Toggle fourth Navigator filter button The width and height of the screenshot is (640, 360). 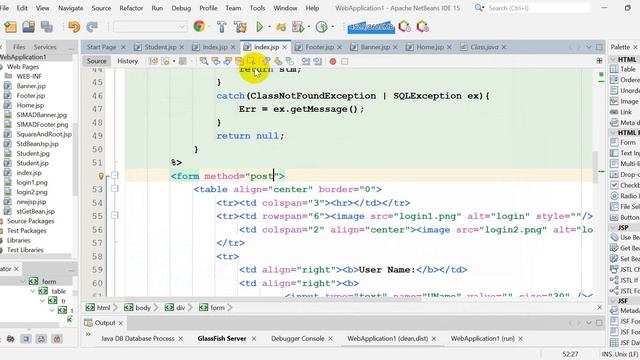[57, 339]
